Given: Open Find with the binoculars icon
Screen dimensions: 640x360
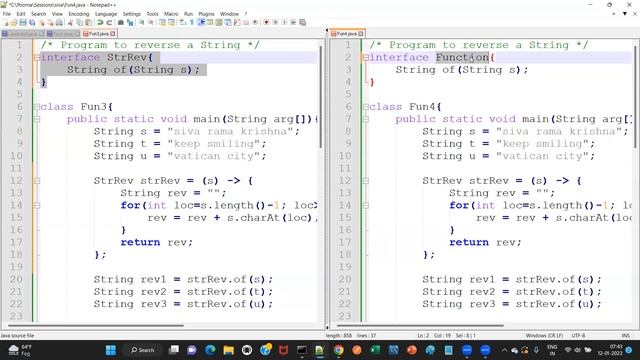Looking at the screenshot, I should coord(121,22).
